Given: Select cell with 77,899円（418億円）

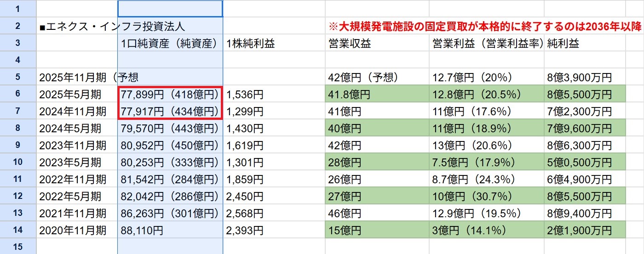Looking at the screenshot, I should pyautogui.click(x=170, y=94).
